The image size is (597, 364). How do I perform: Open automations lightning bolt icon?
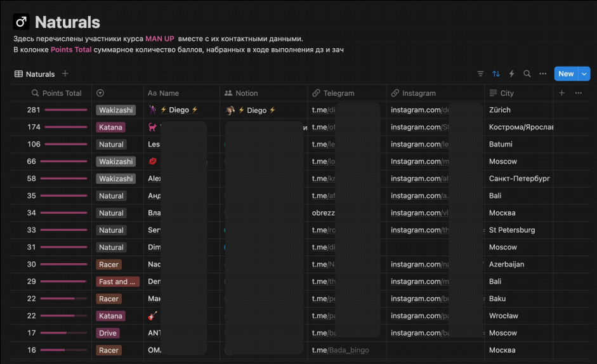pos(511,74)
